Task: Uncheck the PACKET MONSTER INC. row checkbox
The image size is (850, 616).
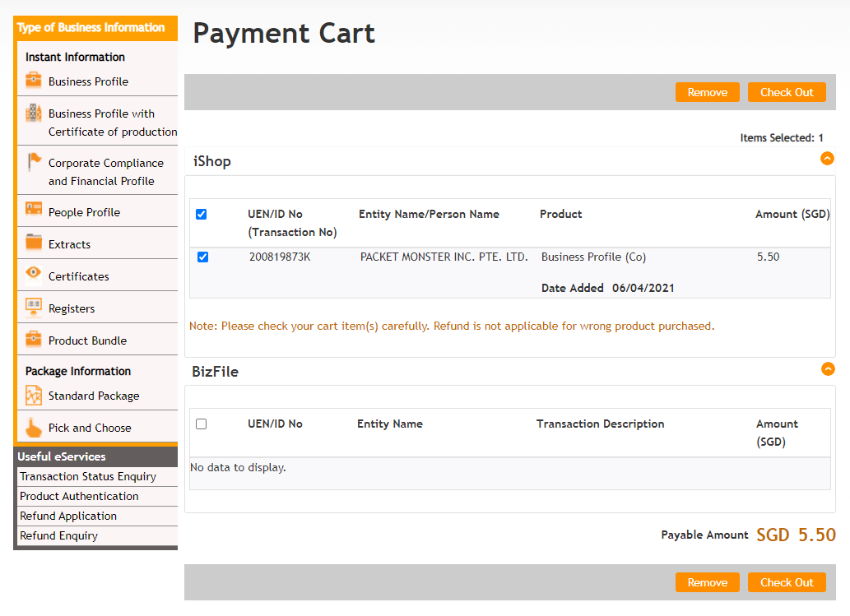Action: click(x=203, y=257)
